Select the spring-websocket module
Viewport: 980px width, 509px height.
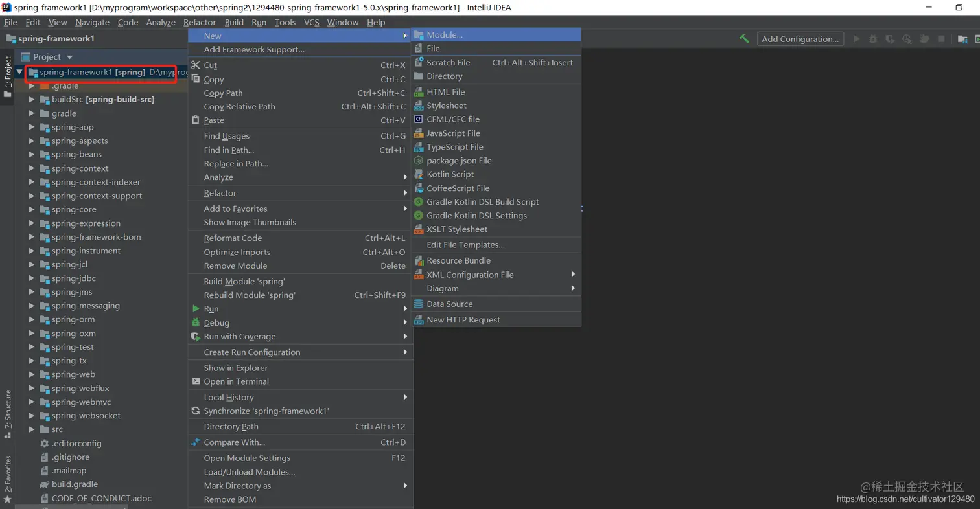click(86, 416)
